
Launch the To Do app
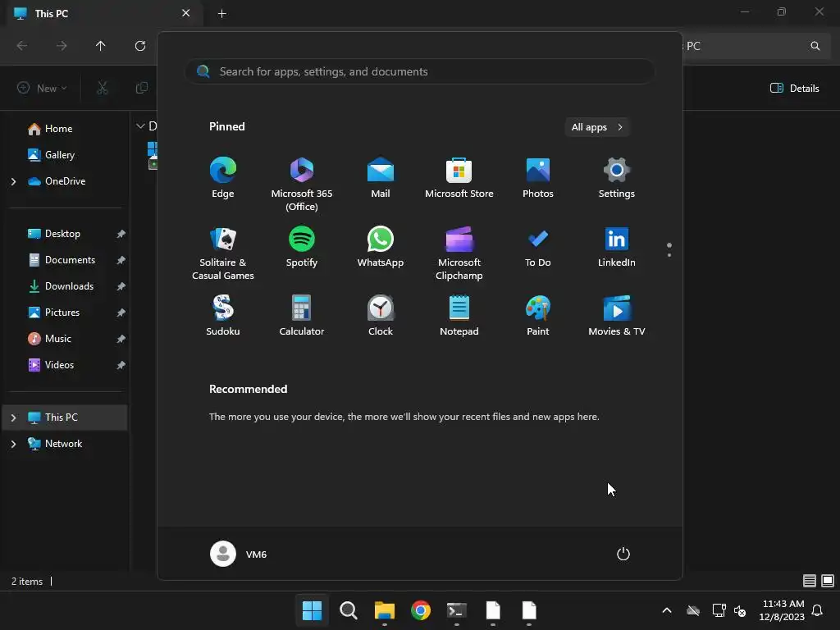tap(538, 246)
